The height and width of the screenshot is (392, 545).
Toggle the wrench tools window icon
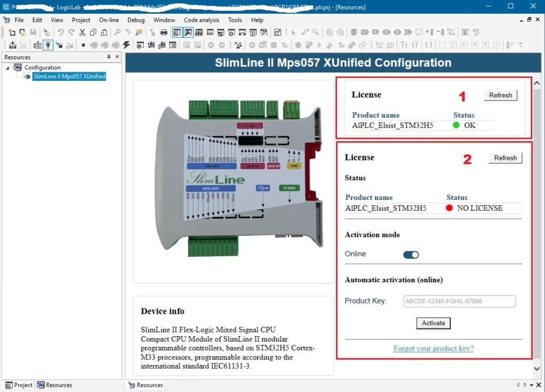click(188, 32)
